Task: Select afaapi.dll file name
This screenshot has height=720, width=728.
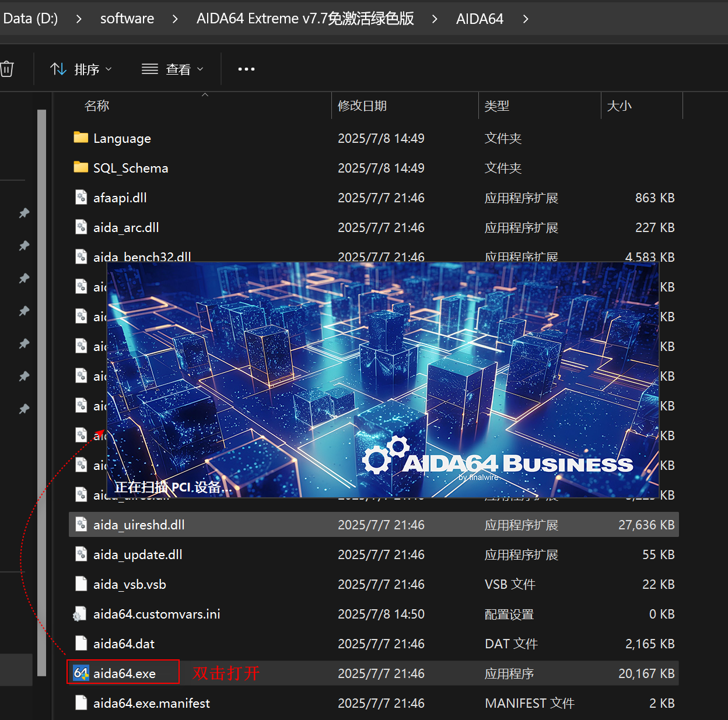Action: tap(120, 198)
